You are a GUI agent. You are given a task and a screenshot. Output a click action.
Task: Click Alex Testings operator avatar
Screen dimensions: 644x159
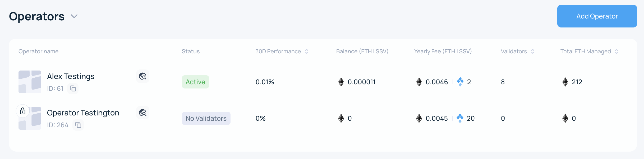(x=30, y=82)
